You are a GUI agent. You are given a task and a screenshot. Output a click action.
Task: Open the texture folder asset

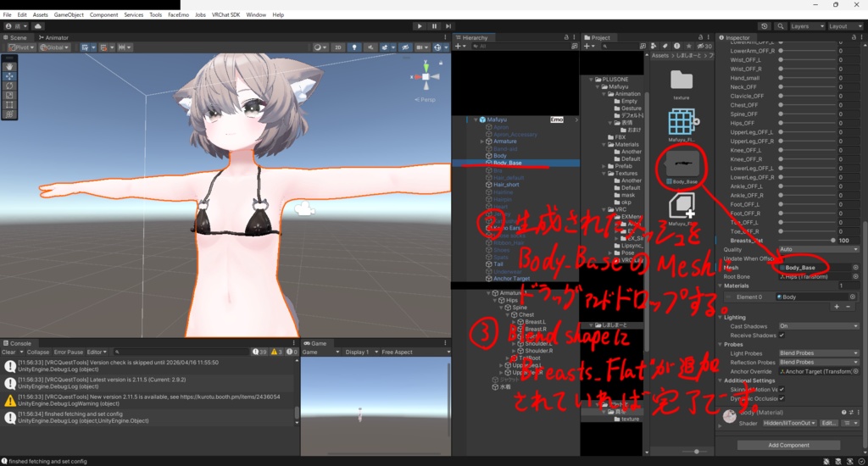pyautogui.click(x=682, y=80)
